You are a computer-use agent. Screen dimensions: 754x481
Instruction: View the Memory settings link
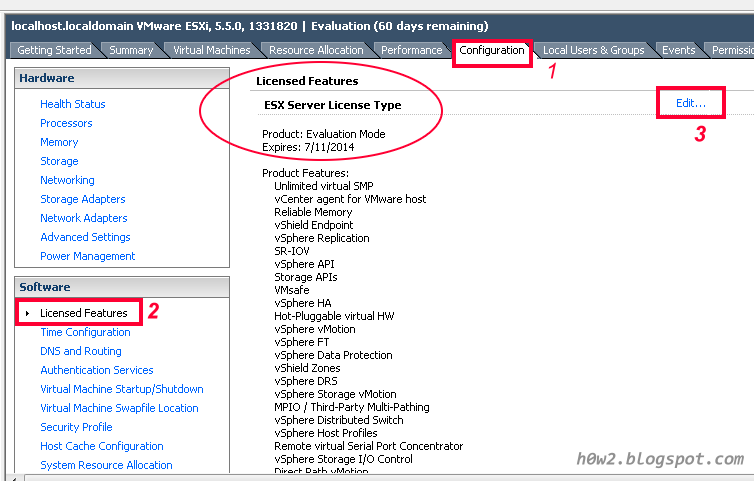pyautogui.click(x=59, y=142)
